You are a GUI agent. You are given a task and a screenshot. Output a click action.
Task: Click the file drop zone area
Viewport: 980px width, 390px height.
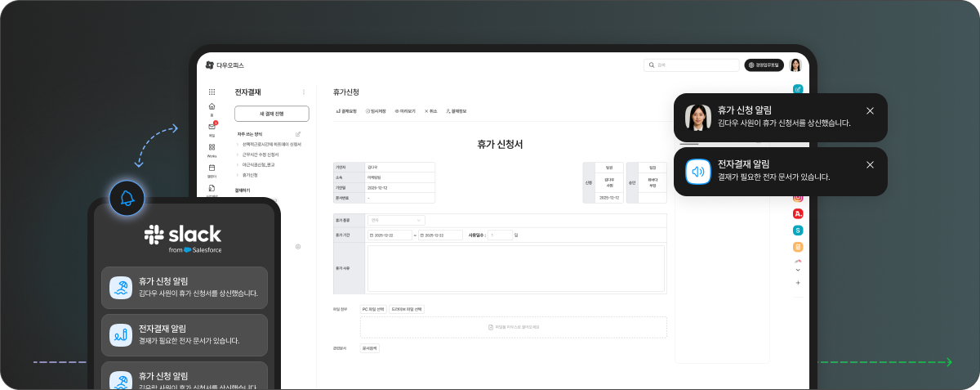tap(514, 327)
